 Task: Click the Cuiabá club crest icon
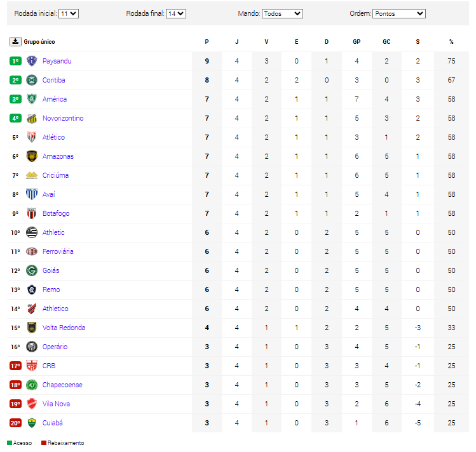(x=32, y=423)
